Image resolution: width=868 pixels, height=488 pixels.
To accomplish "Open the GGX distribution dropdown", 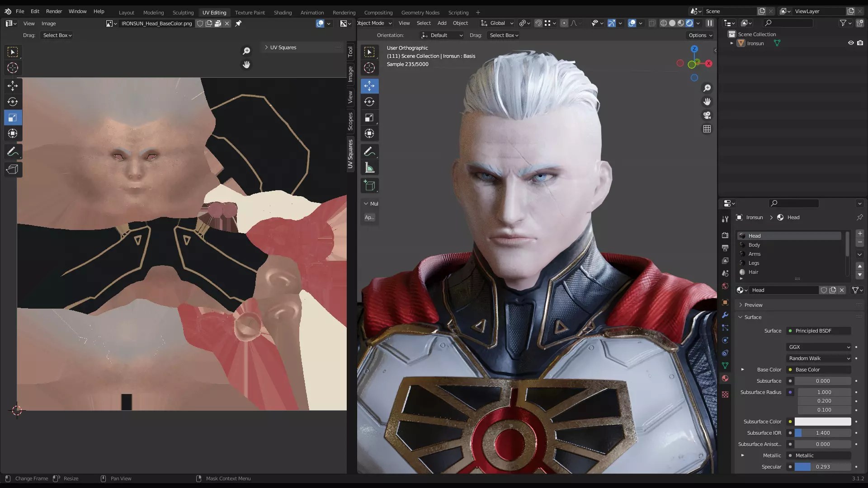I will (819, 347).
